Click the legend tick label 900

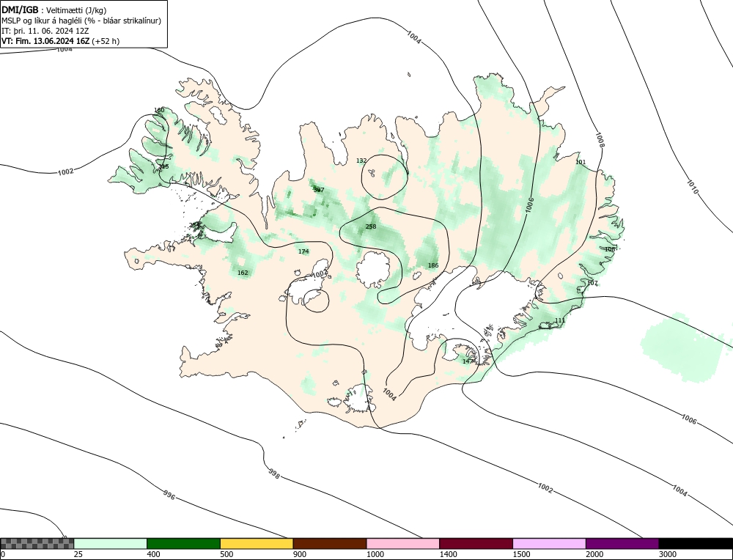coord(300,554)
